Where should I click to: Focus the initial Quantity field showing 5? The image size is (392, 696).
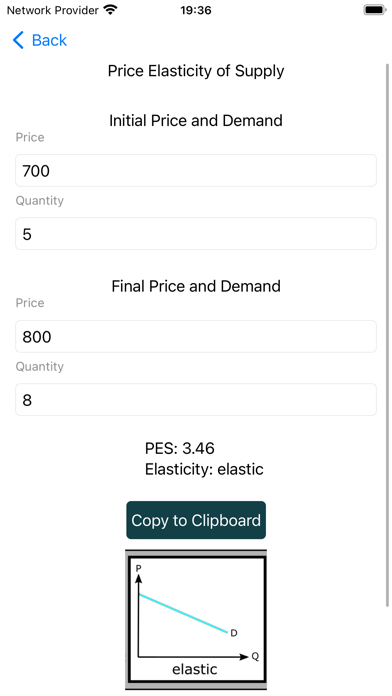(196, 233)
